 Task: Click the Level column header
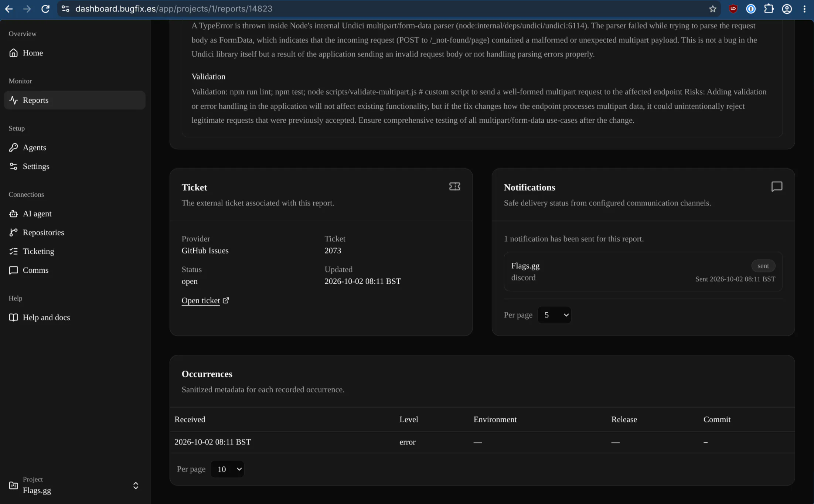409,419
